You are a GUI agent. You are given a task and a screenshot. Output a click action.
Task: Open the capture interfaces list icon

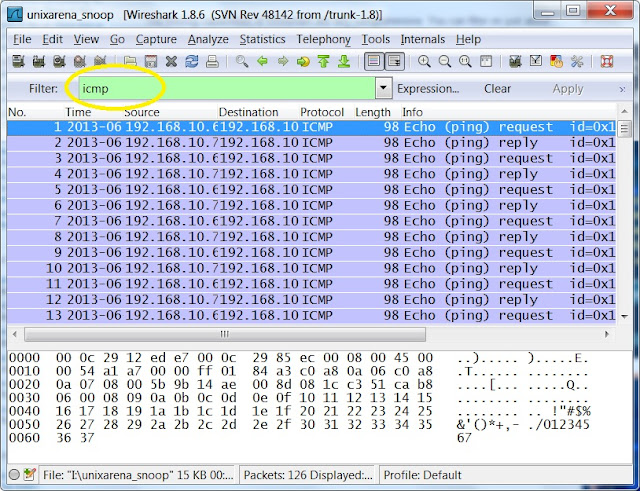click(x=18, y=62)
